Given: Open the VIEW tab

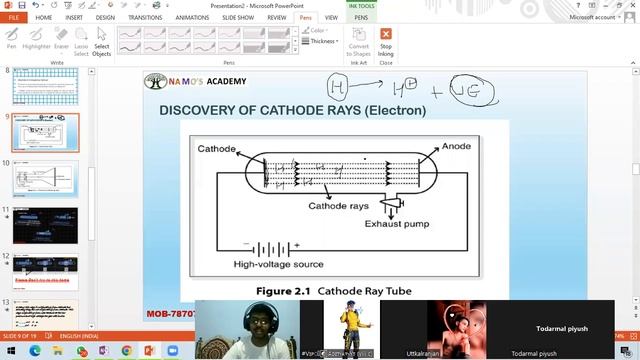Looking at the screenshot, I should 331,18.
